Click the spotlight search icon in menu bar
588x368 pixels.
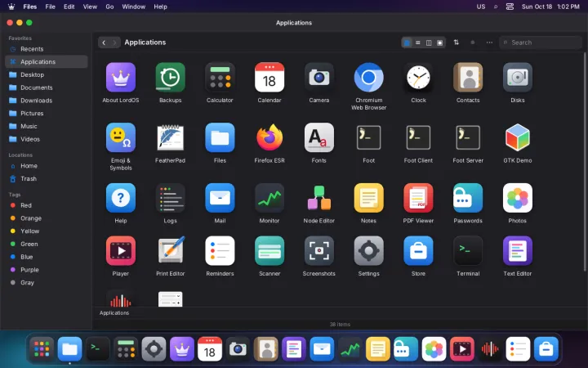[496, 7]
